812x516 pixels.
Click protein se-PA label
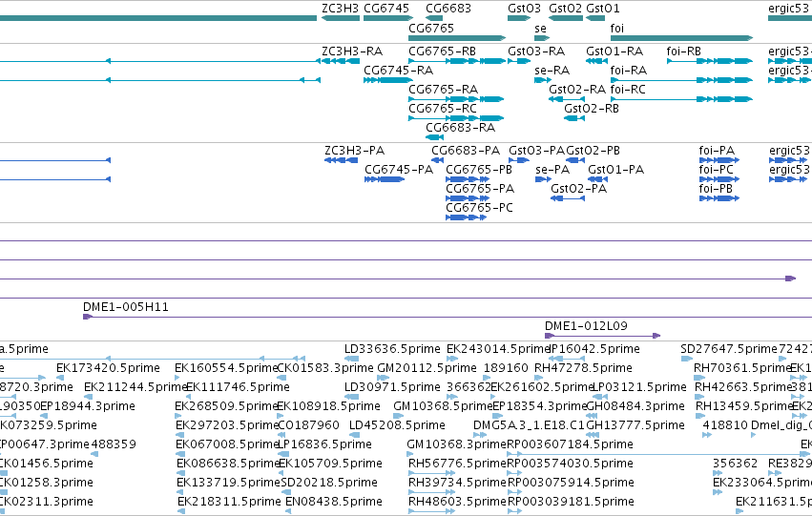[552, 170]
